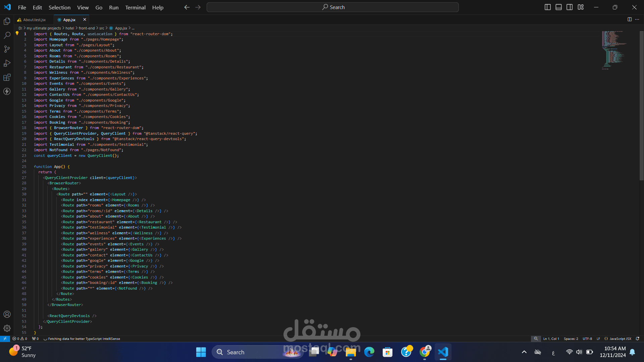Image resolution: width=644 pixels, height=362 pixels.
Task: Open the Explorer view in activity bar
Action: pyautogui.click(x=7, y=21)
